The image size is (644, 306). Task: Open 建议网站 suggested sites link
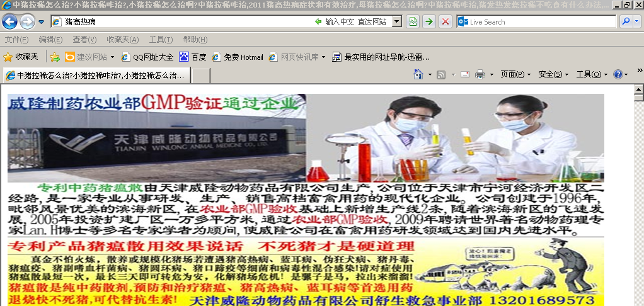point(89,57)
